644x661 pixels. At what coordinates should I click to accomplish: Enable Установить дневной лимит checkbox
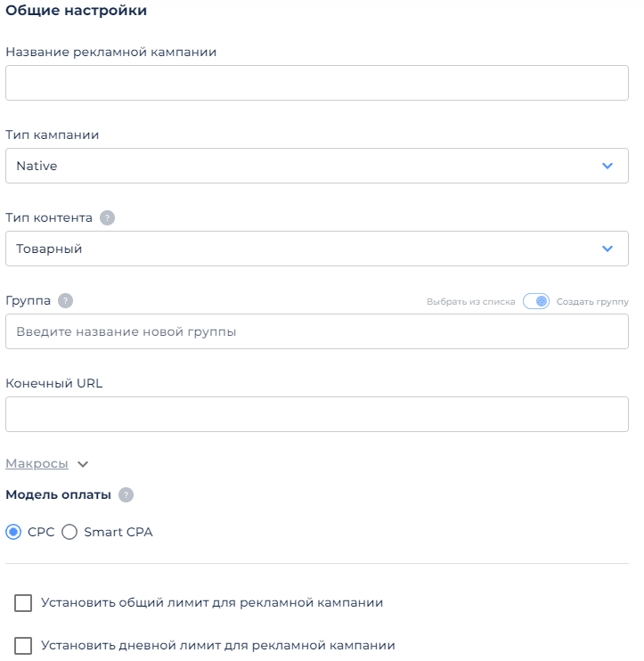click(x=23, y=646)
